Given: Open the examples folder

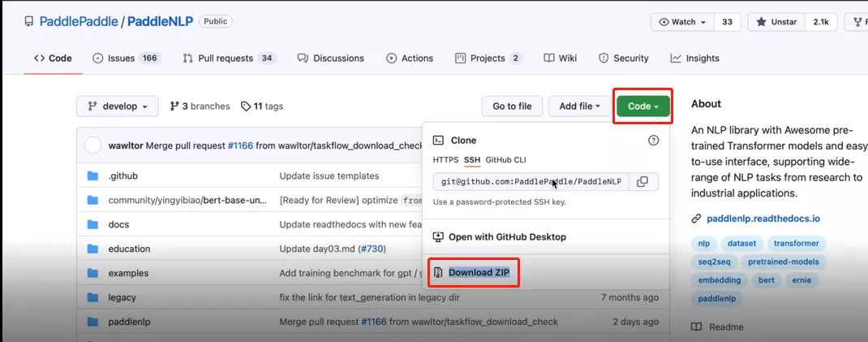Looking at the screenshot, I should point(128,273).
